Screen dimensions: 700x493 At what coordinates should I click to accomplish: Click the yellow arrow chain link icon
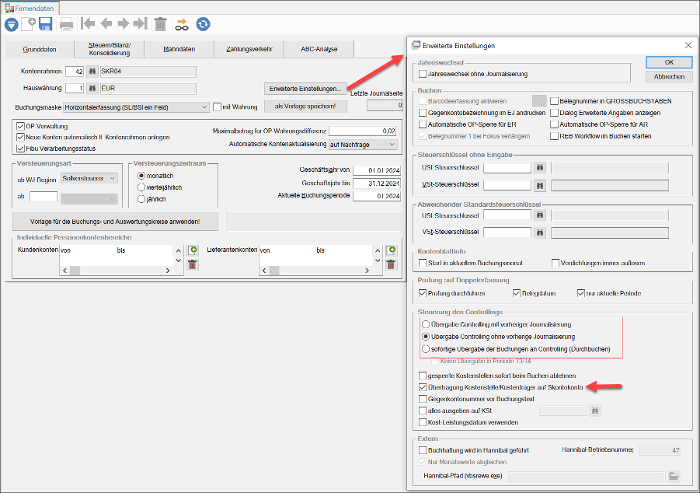[182, 25]
